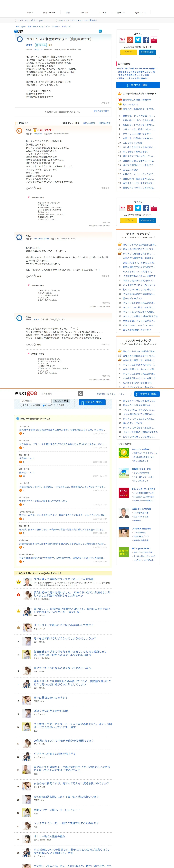Screen dimensions: 174x868
Task: Open the グレード navigation tab
Action: (102, 12)
